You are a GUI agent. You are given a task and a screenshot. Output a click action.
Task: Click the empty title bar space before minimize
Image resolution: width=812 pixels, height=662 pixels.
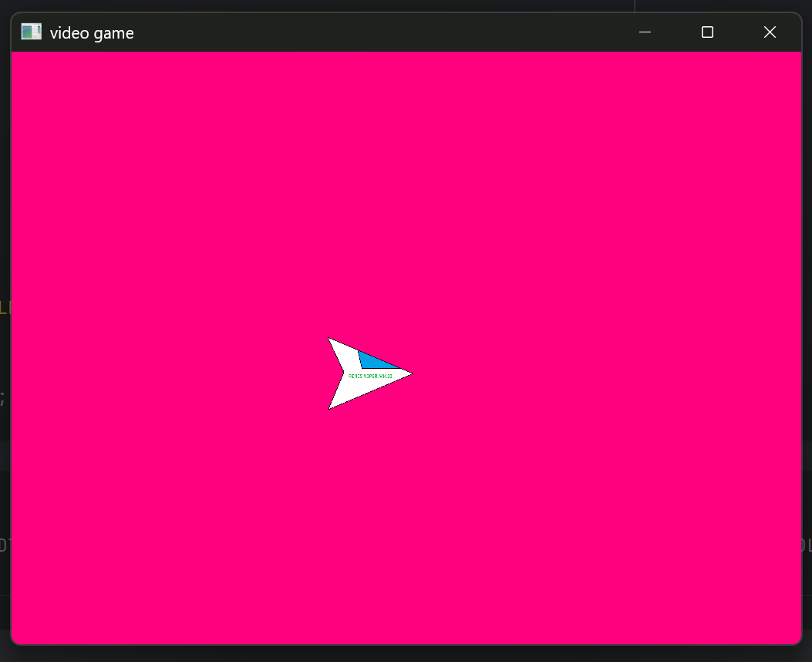pyautogui.click(x=386, y=32)
